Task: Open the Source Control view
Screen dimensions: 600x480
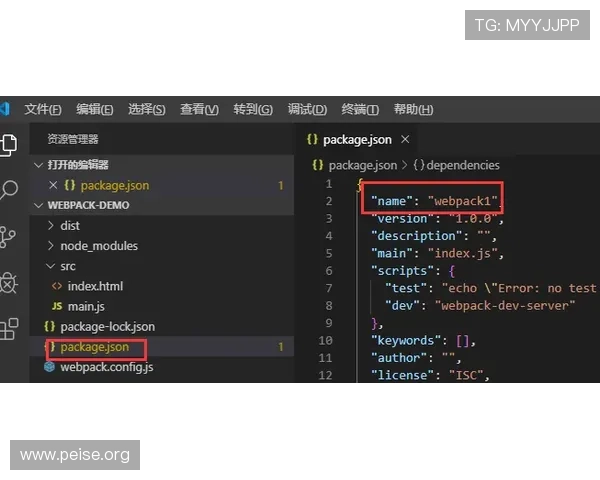Action: pyautogui.click(x=8, y=237)
